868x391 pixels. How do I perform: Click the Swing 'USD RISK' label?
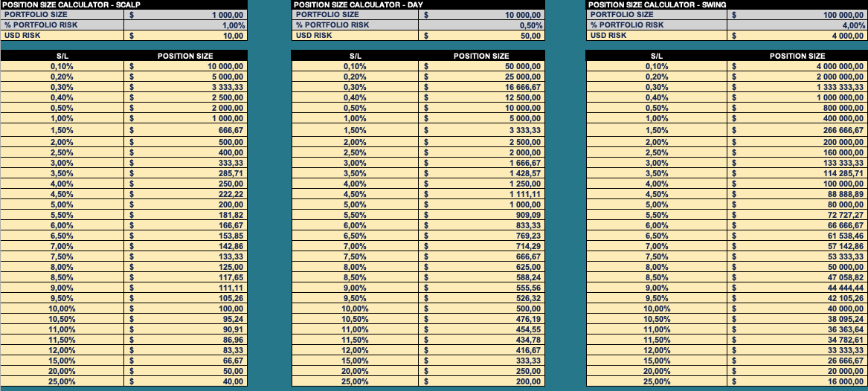[608, 36]
